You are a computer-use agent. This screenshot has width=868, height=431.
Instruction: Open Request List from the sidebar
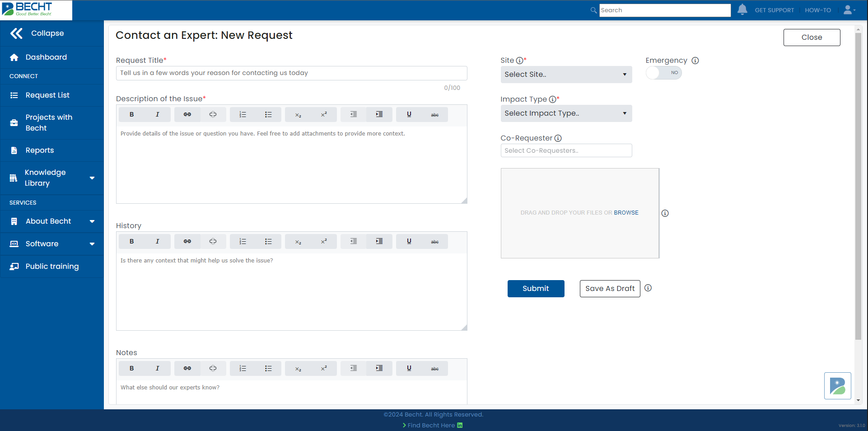pos(47,95)
